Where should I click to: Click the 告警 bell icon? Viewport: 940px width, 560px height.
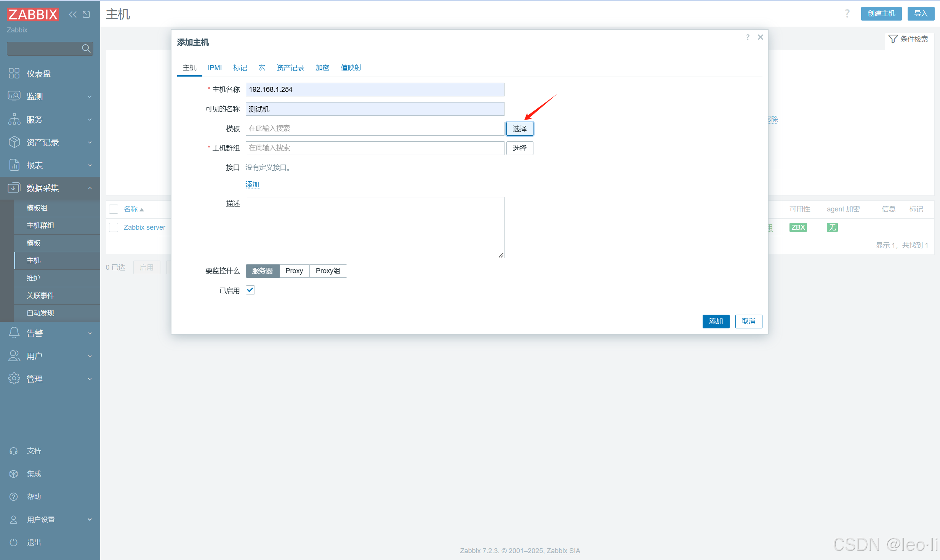14,333
